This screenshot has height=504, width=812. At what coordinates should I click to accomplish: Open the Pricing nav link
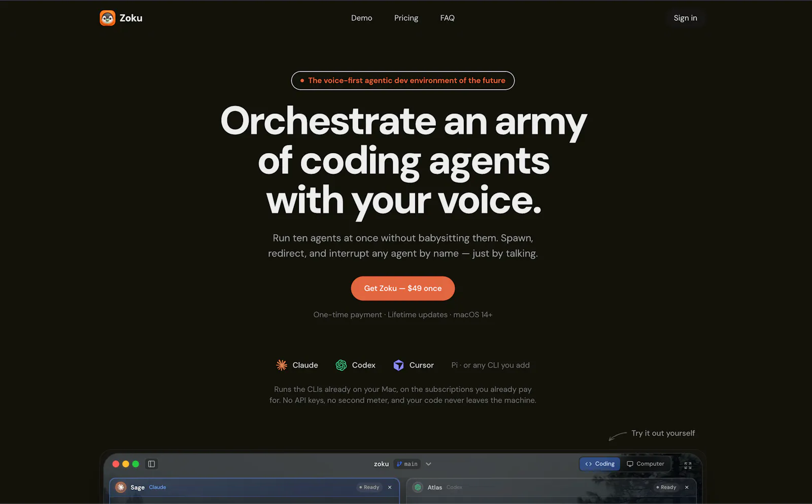pyautogui.click(x=406, y=18)
